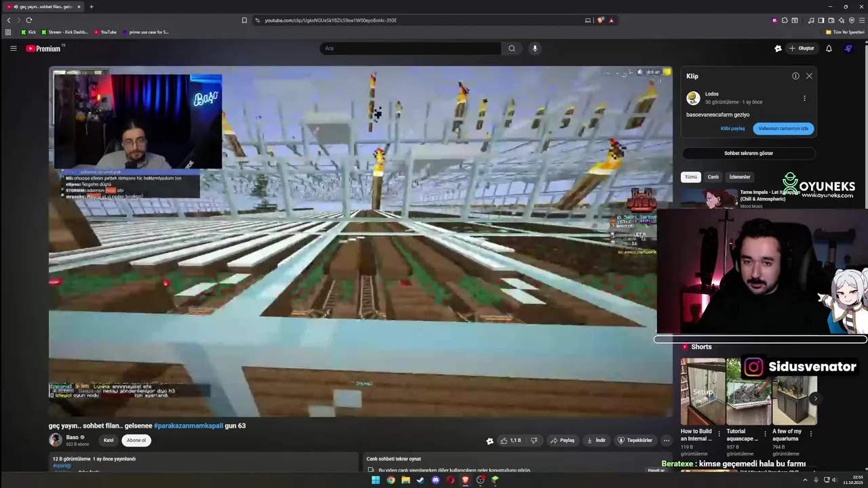Screen dimensions: 868x488
Task: Click the clip info icon
Action: coord(795,76)
